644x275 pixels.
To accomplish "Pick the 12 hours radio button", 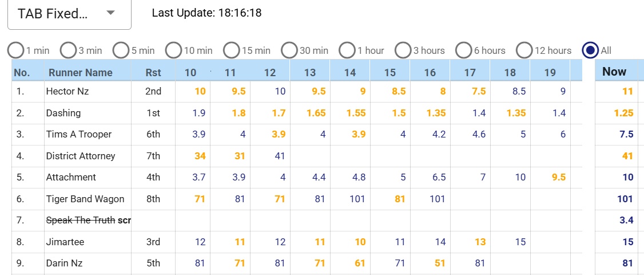I will (x=524, y=50).
